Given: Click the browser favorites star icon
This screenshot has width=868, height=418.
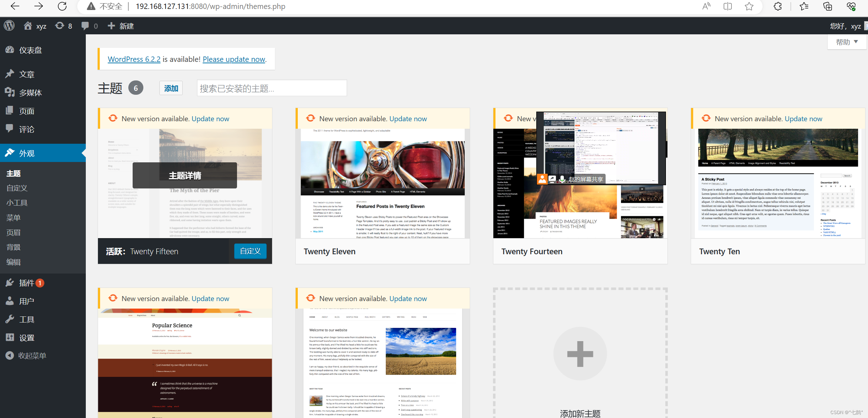Looking at the screenshot, I should tap(749, 6).
